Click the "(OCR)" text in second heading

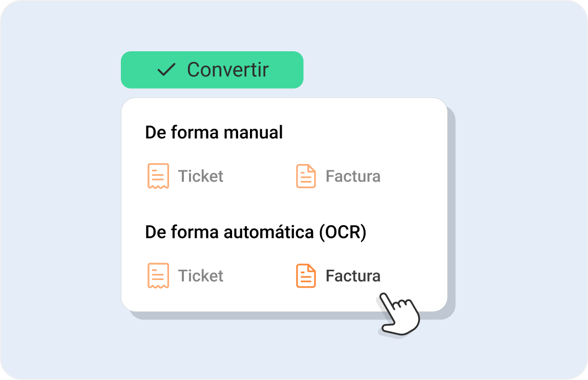coord(343,232)
